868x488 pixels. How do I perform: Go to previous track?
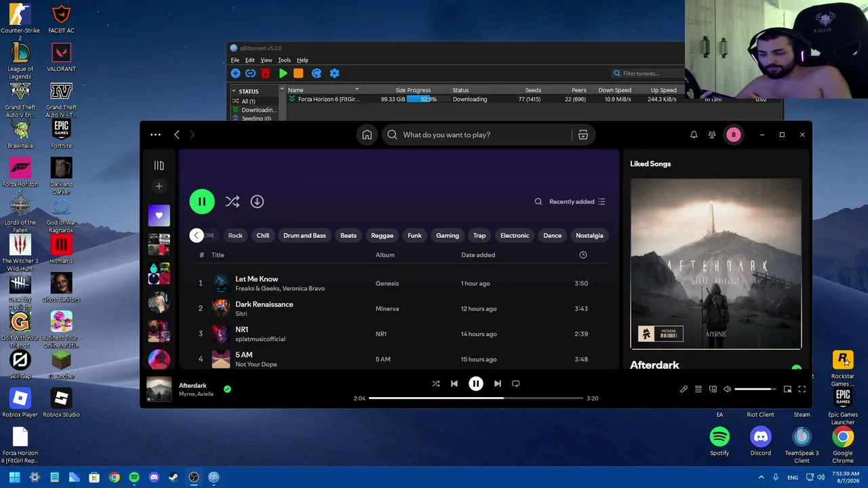pyautogui.click(x=454, y=384)
